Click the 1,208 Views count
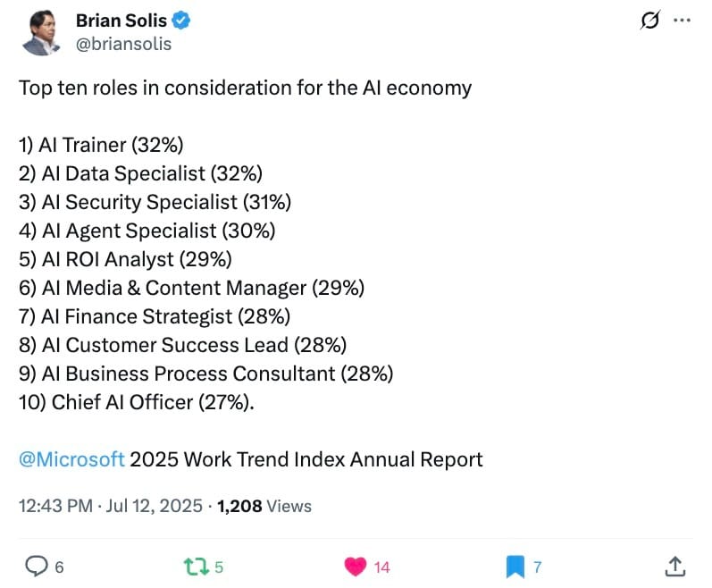 [264, 506]
